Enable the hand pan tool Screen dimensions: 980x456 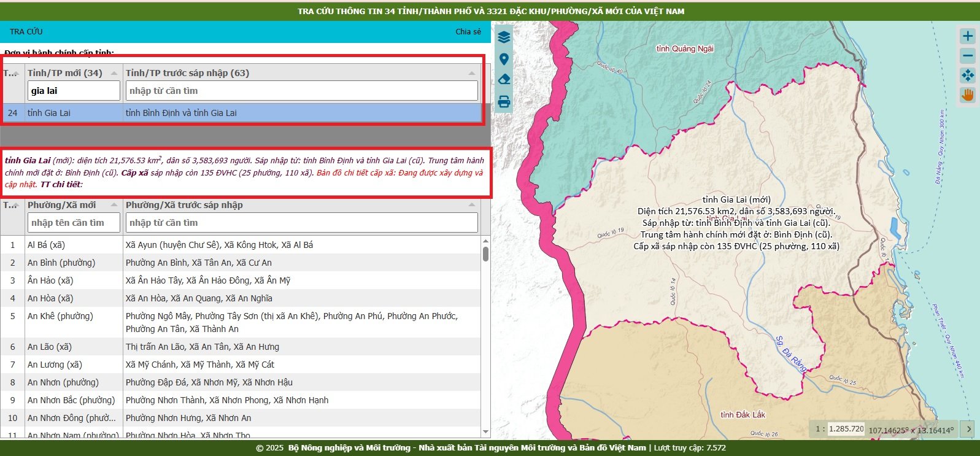coord(968,95)
